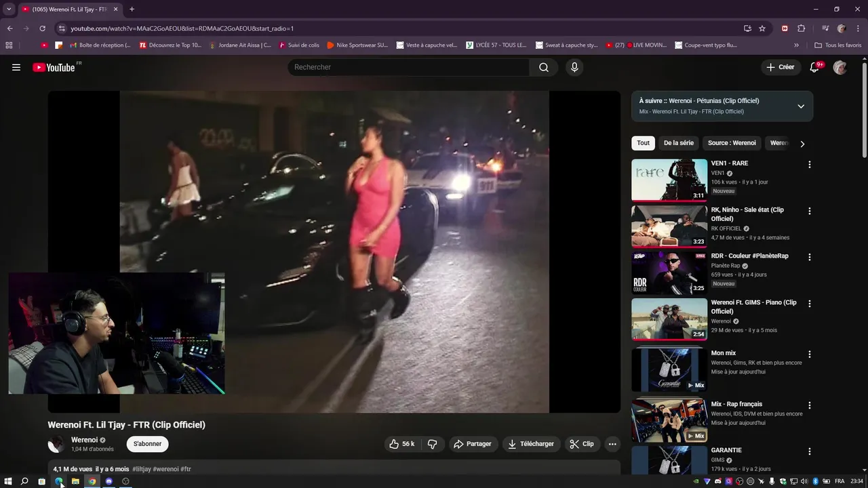Click the Créer button

[780, 67]
